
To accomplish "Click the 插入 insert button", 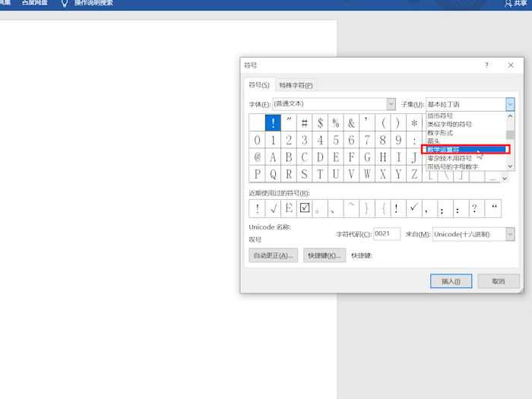I will [x=451, y=281].
